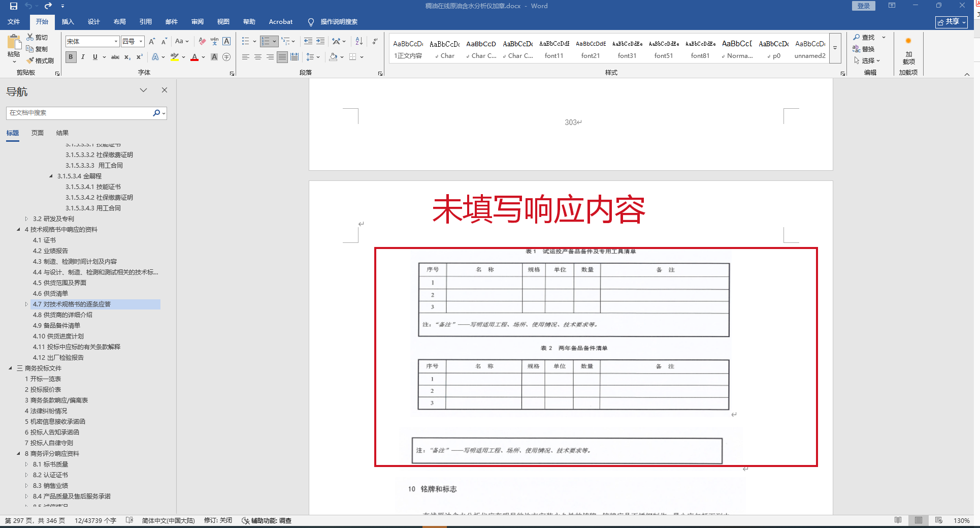The width and height of the screenshot is (980, 528).
Task: Center the paragraph text
Action: (258, 57)
